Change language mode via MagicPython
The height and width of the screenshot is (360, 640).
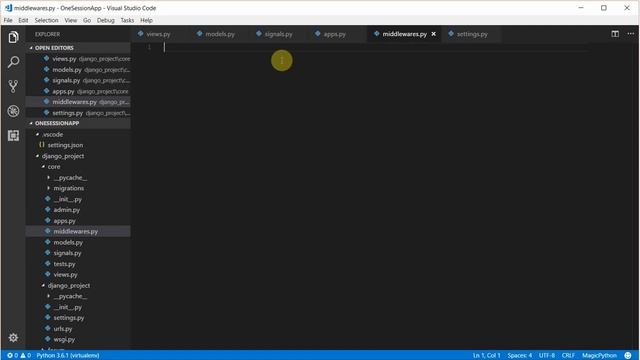pos(599,356)
